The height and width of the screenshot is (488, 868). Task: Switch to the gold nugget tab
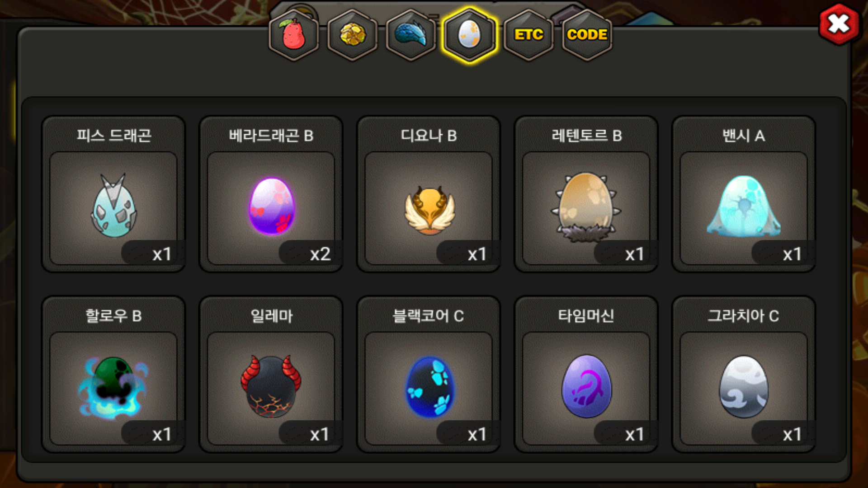[353, 35]
